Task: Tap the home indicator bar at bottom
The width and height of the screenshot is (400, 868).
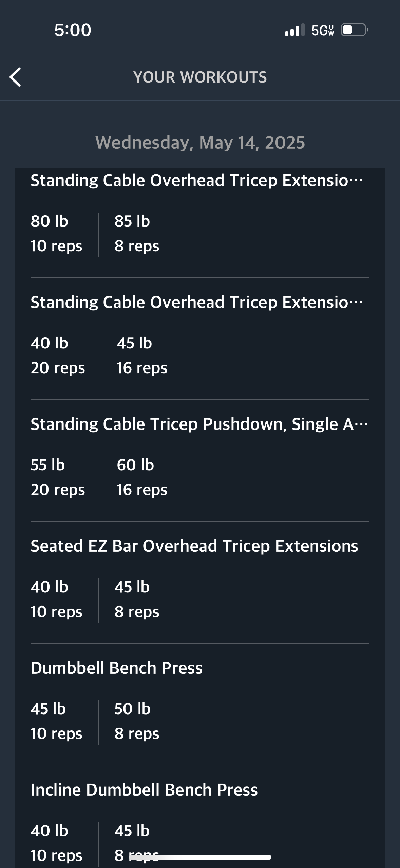Action: coord(200,857)
